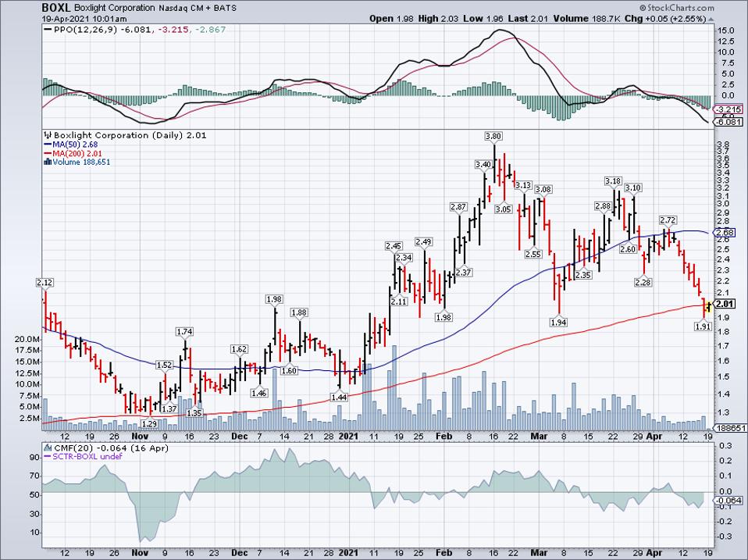Click the 2.49 high price label
Image resolution: width=748 pixels, height=560 pixels.
click(x=423, y=242)
